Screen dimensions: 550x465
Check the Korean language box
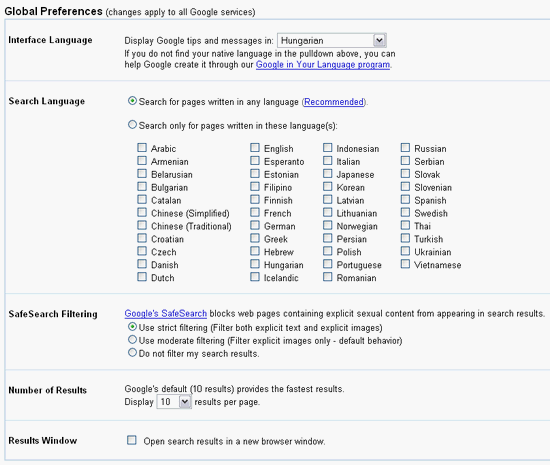pos(328,187)
